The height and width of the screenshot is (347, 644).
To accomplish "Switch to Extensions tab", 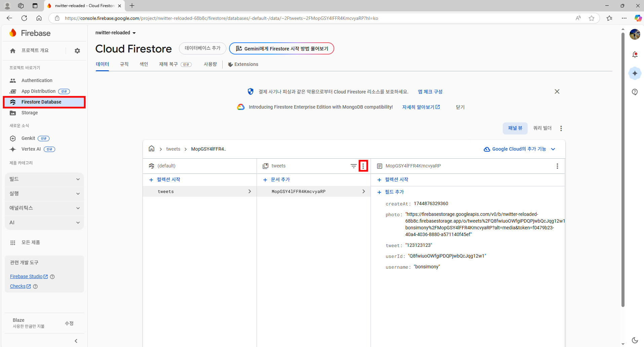I will click(x=243, y=64).
